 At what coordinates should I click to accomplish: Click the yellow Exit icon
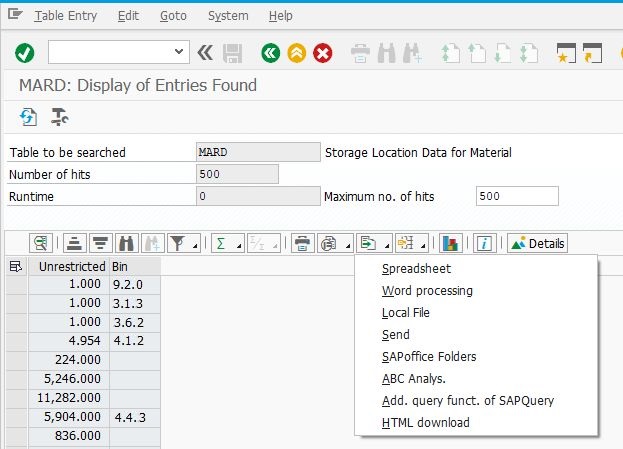click(296, 53)
